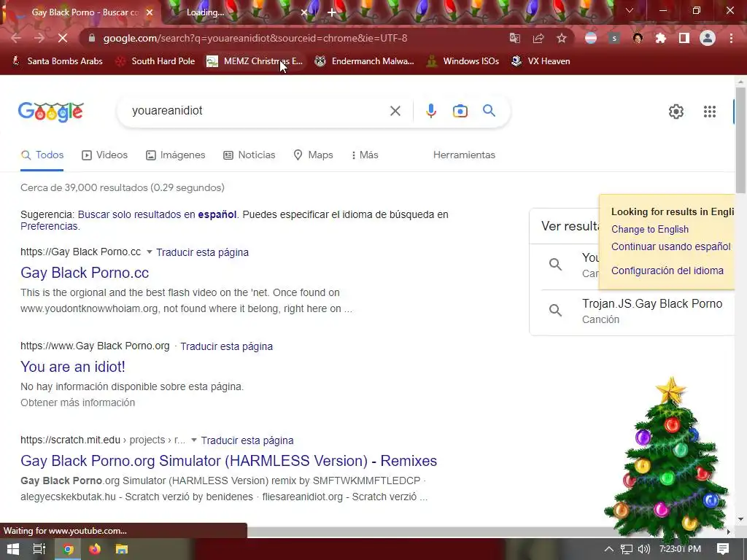Switch to the Imágenes search tab
This screenshot has height=560, width=747.
click(x=175, y=155)
